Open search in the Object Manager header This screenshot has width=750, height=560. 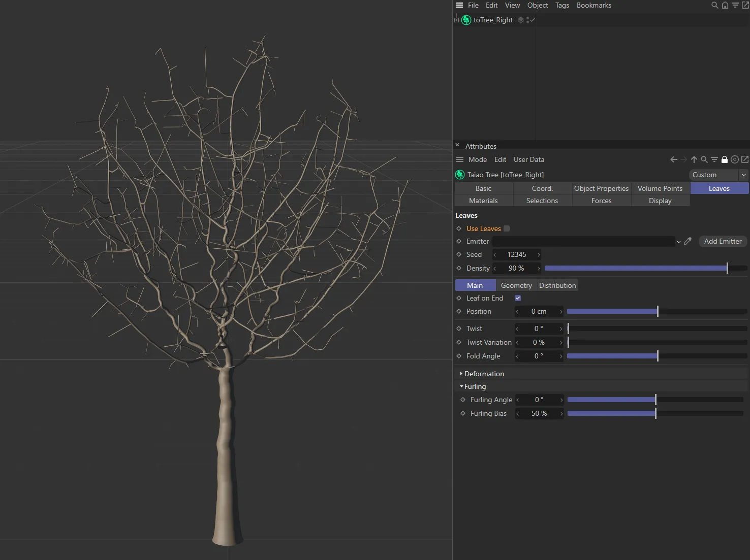tap(714, 5)
